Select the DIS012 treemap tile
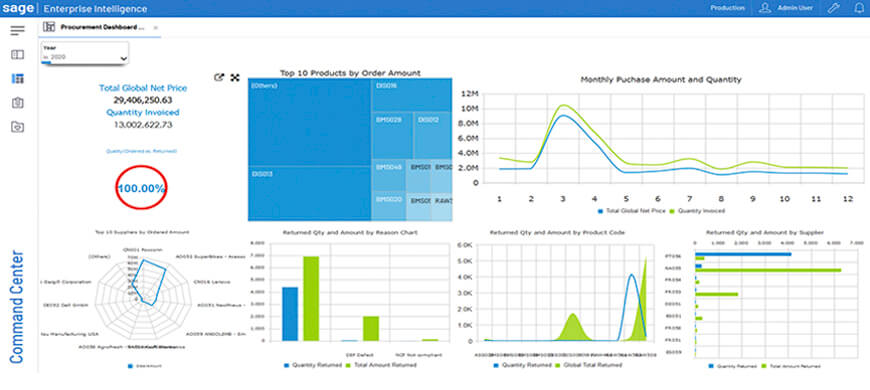 [x=433, y=136]
